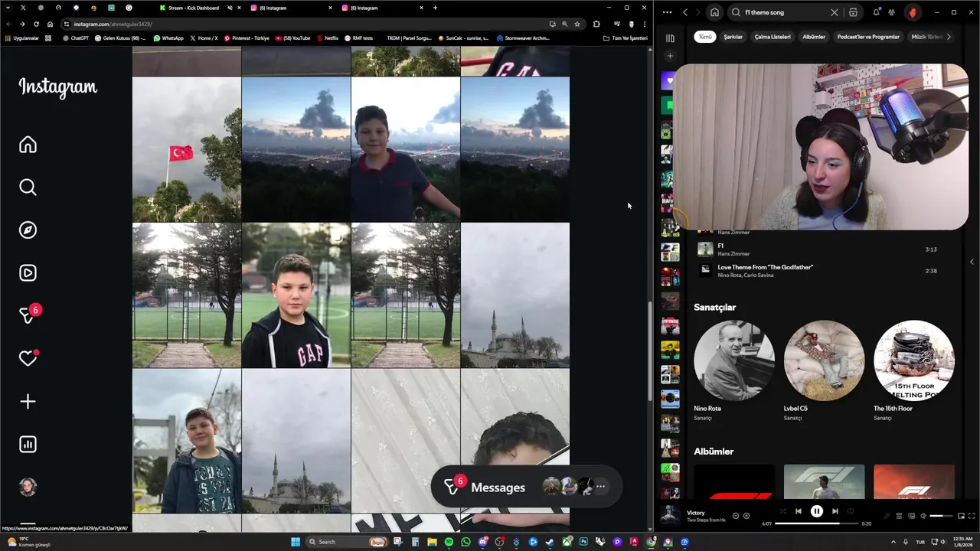This screenshot has height=551, width=980.
Task: Open the boy in GAP hoodie photo
Action: click(296, 295)
